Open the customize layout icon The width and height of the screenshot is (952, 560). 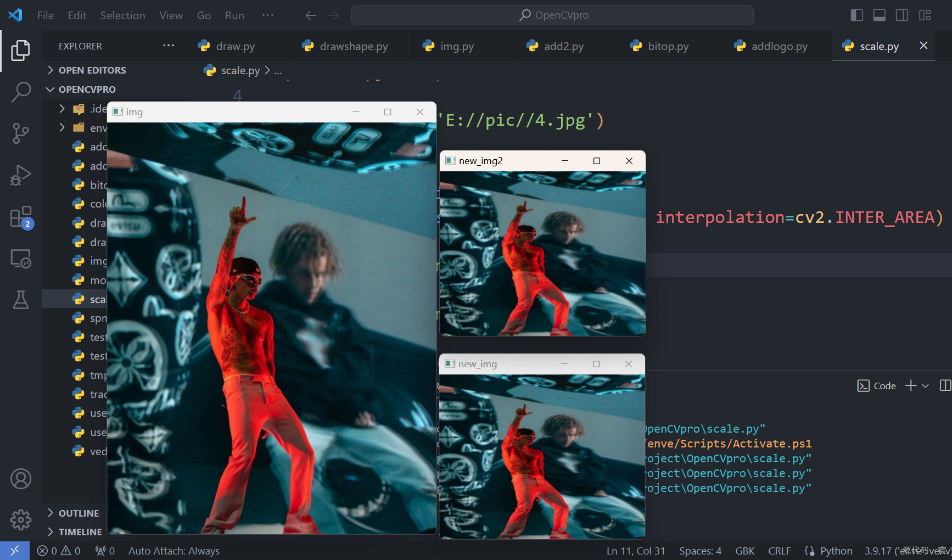coord(925,15)
